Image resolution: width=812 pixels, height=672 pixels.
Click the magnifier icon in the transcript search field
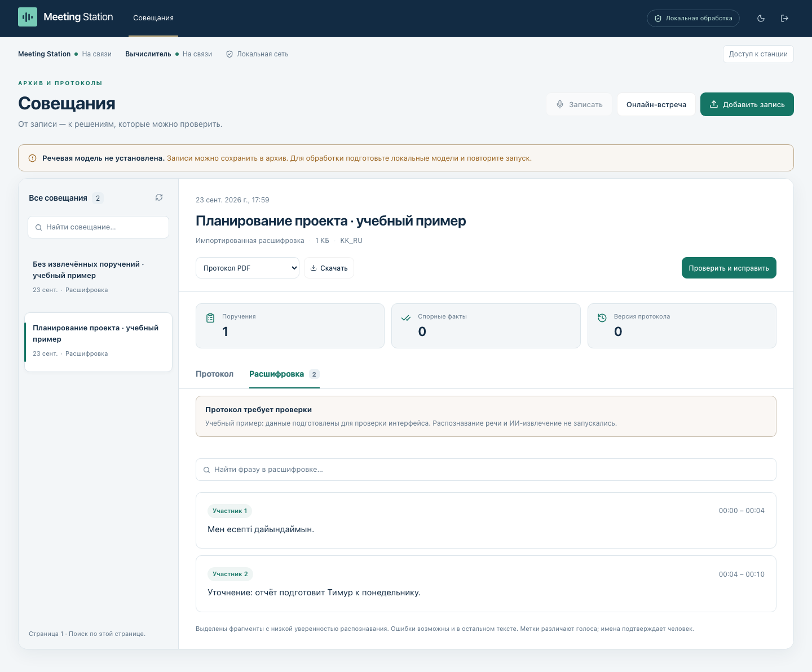[x=206, y=470]
